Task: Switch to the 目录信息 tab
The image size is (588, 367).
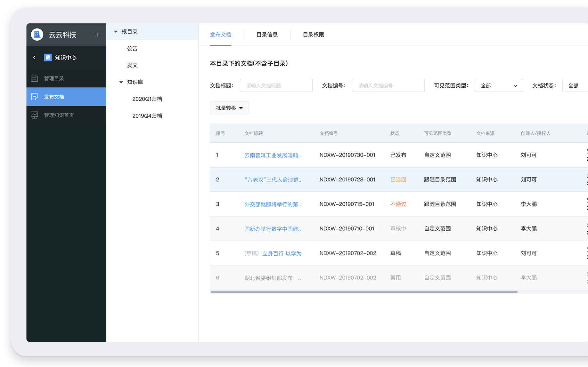Action: click(267, 35)
